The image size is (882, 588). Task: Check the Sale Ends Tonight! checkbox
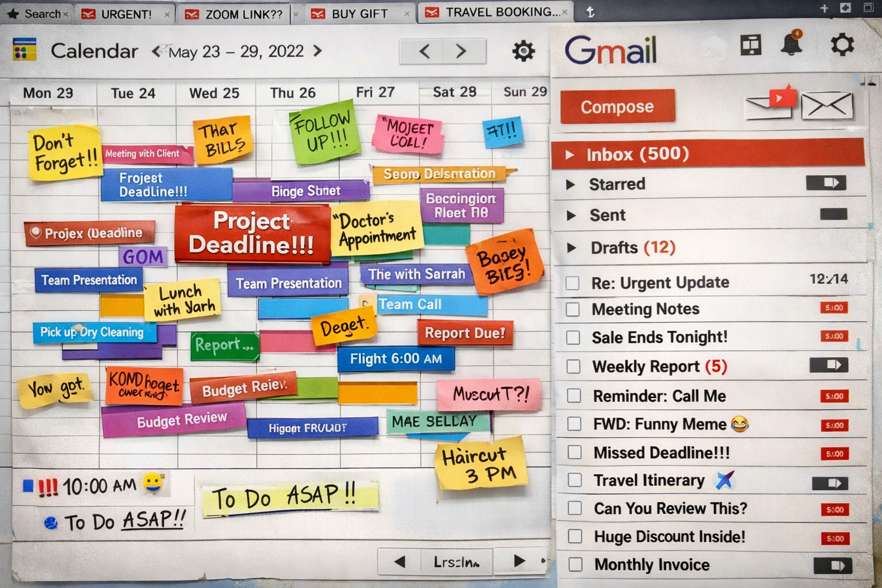tap(573, 337)
